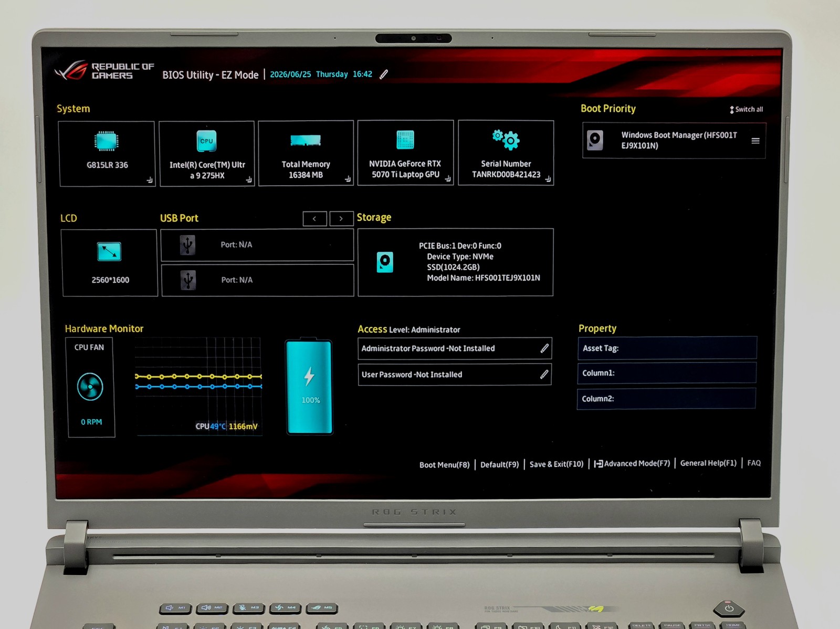
Task: Select the LCD resolution display icon
Action: pos(109,252)
